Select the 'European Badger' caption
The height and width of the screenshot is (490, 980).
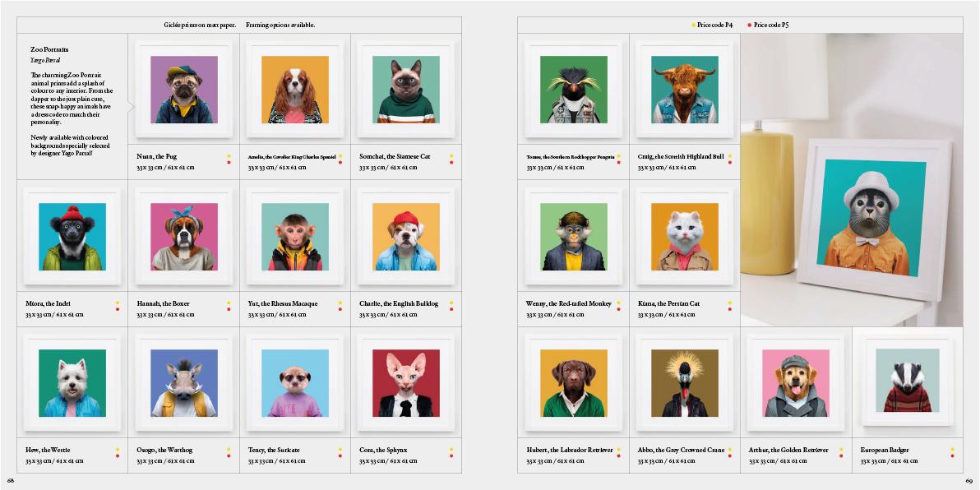[885, 450]
